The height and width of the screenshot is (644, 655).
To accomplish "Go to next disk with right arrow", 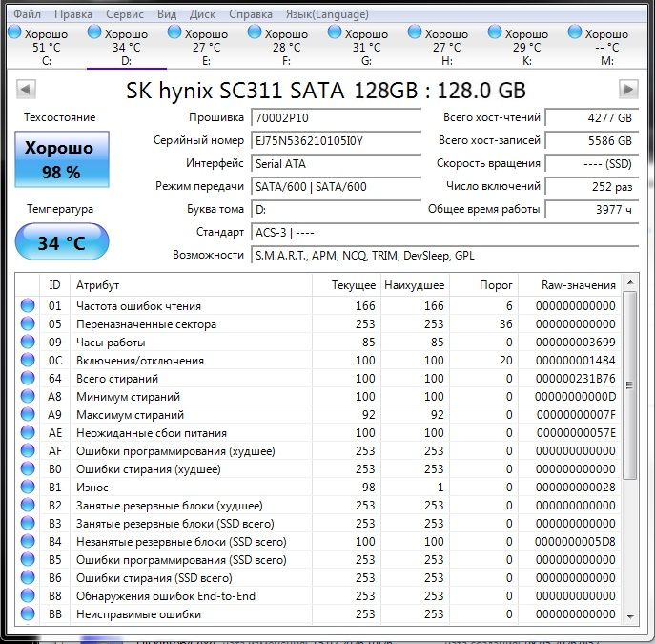I will (628, 89).
